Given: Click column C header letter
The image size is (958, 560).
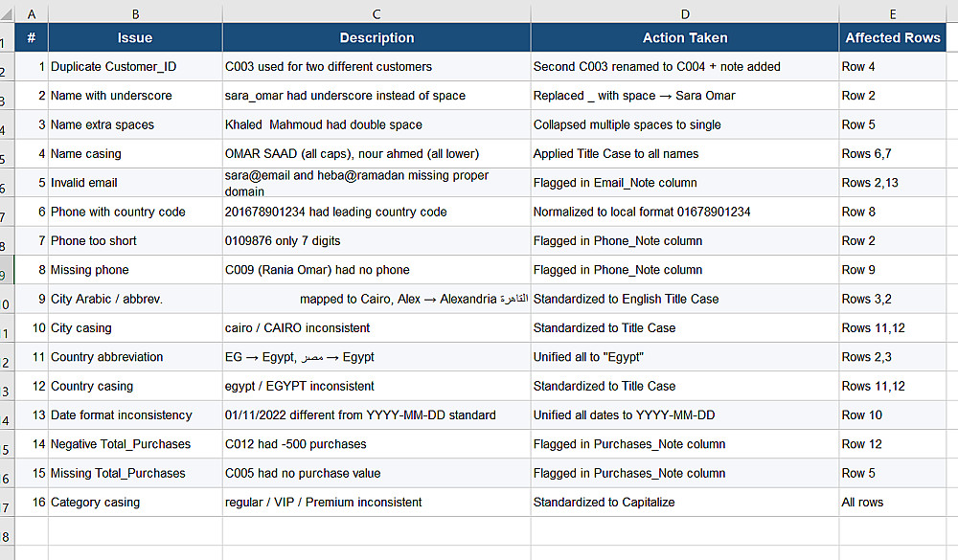Looking at the screenshot, I should [376, 13].
